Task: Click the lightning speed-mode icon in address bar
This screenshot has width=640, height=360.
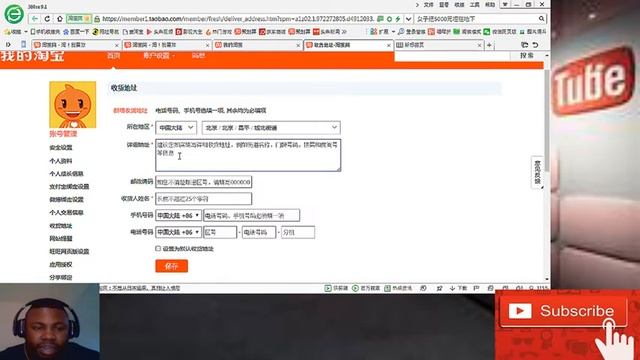Action: click(x=398, y=19)
